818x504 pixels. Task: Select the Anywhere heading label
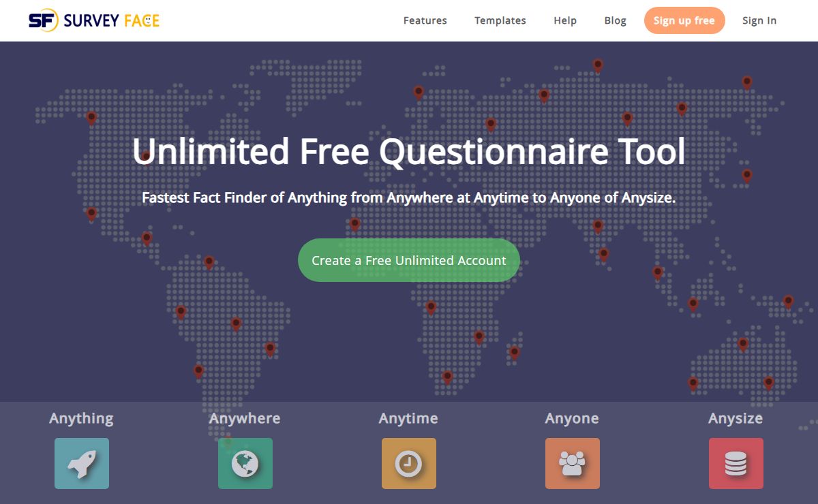click(245, 418)
